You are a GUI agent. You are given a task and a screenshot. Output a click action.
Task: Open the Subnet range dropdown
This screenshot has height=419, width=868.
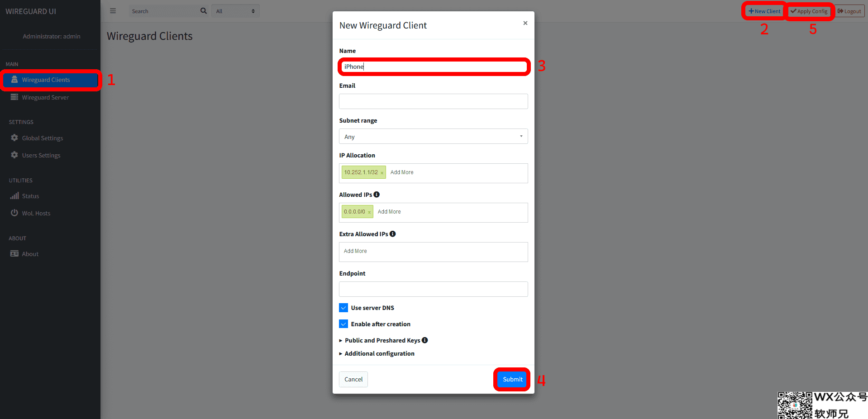pos(434,136)
